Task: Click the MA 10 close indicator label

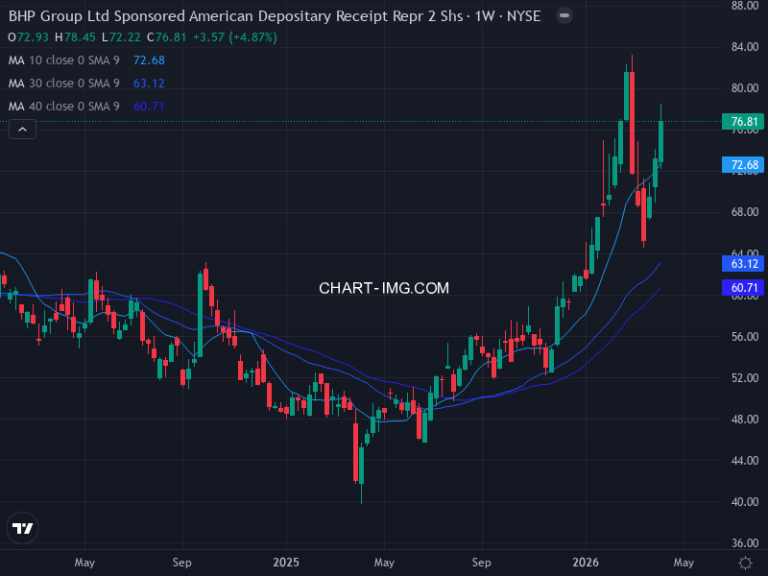Action: pos(64,60)
